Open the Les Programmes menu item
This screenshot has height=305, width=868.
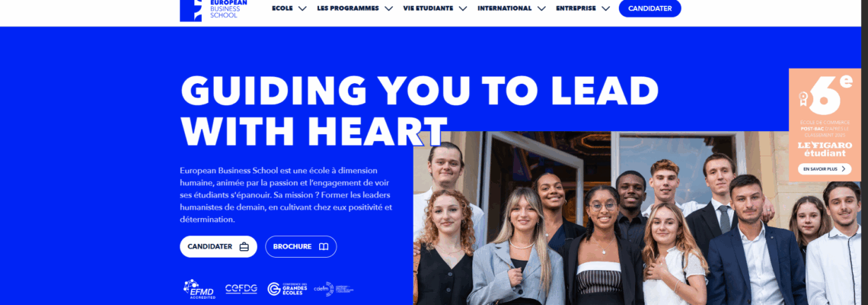click(x=348, y=8)
